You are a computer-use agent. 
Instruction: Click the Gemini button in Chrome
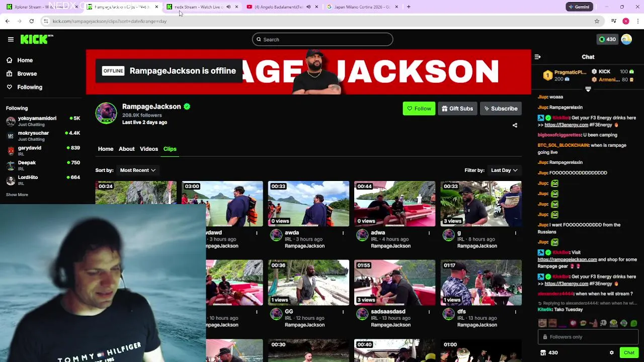point(579,7)
